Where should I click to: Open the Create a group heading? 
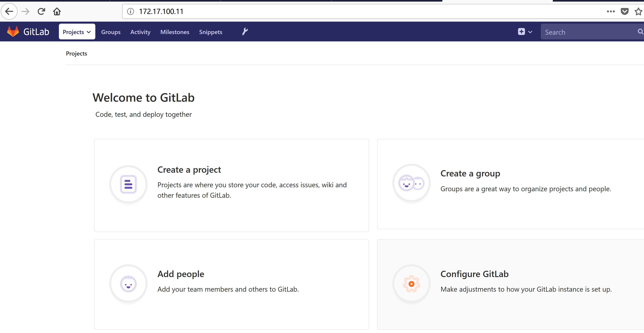(470, 173)
